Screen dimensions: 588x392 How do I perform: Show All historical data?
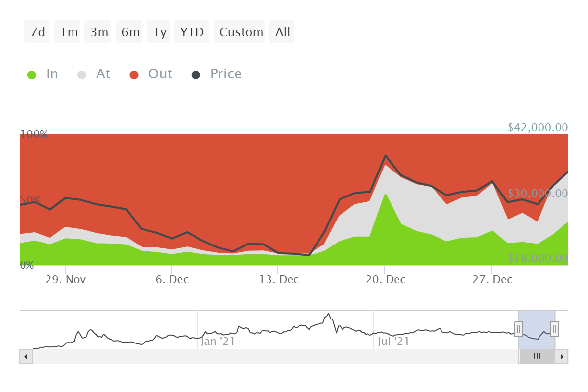coord(282,32)
